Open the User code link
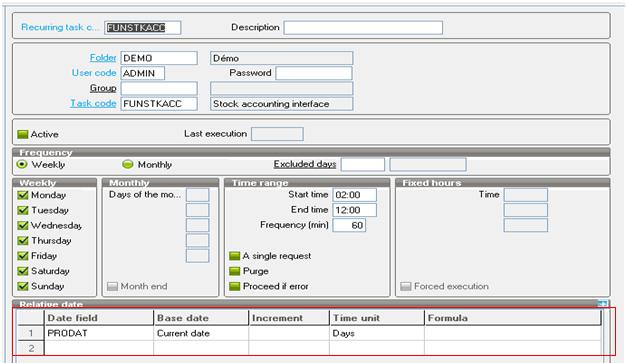Image resolution: width=627 pixels, height=363 pixels. 94,73
